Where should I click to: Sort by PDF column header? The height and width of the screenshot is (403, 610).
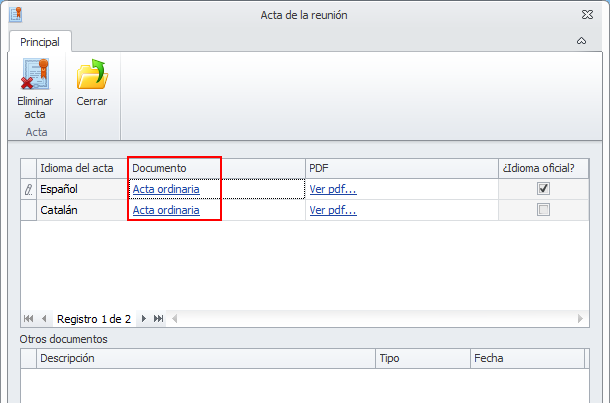402,168
